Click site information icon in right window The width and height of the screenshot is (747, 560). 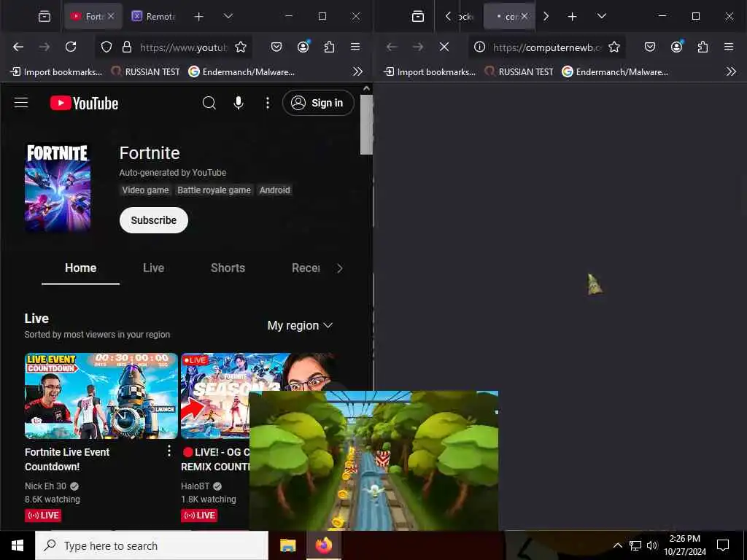pos(480,47)
